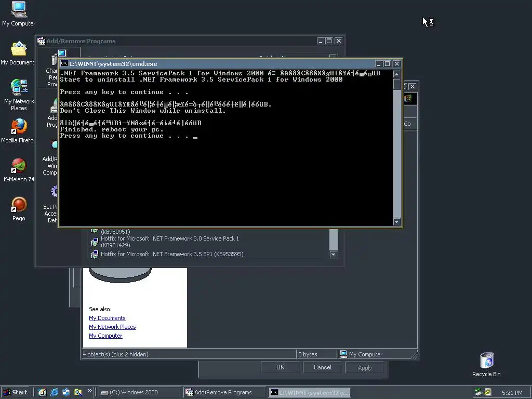Click the cmd.exe scrollbar down arrow
Viewport: 532px width, 399px height.
pos(396,221)
